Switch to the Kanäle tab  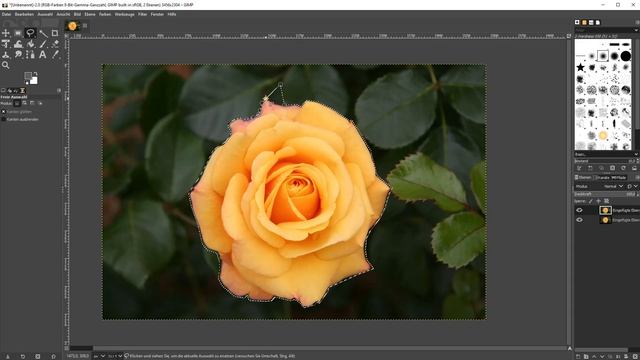(602, 178)
